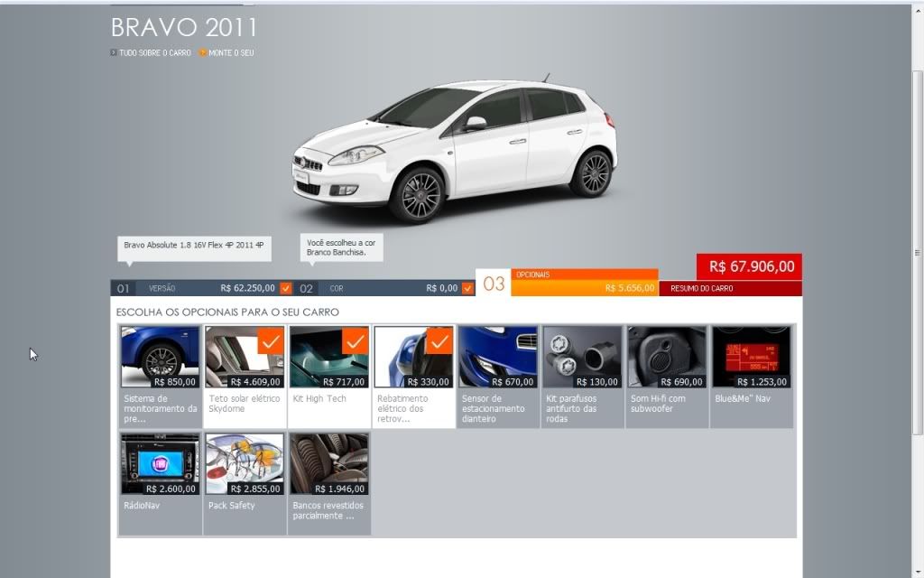Open the 'Monte o seu' link
The image size is (924, 578).
226,52
